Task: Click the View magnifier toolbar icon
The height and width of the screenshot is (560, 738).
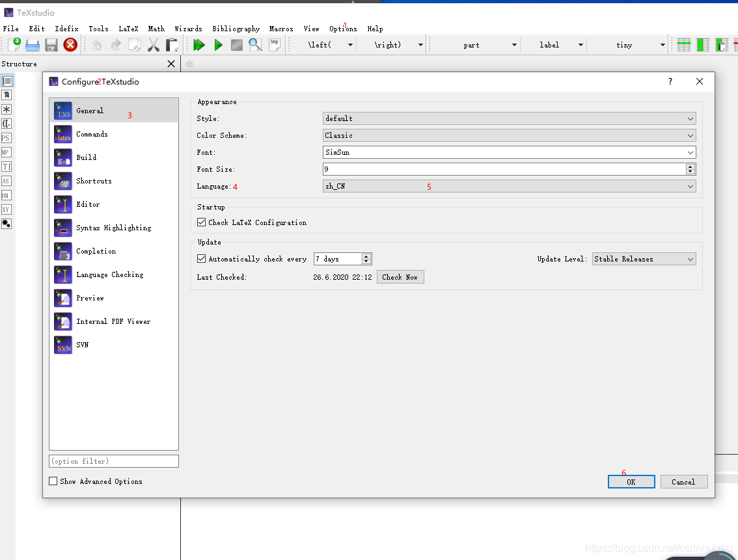Action: click(x=256, y=45)
